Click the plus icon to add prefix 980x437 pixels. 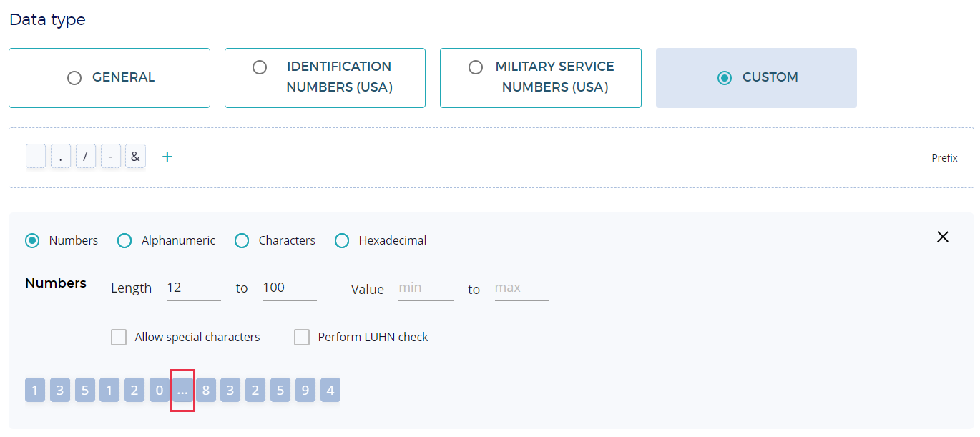pyautogui.click(x=167, y=157)
